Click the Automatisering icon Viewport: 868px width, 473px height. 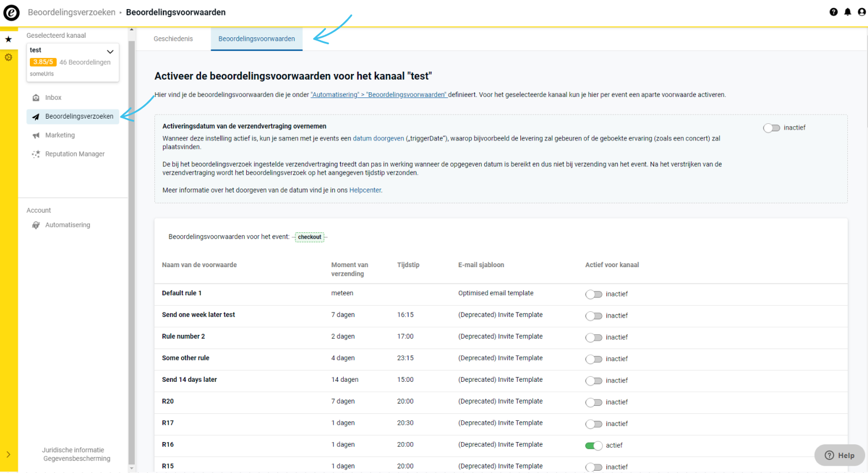click(x=36, y=225)
